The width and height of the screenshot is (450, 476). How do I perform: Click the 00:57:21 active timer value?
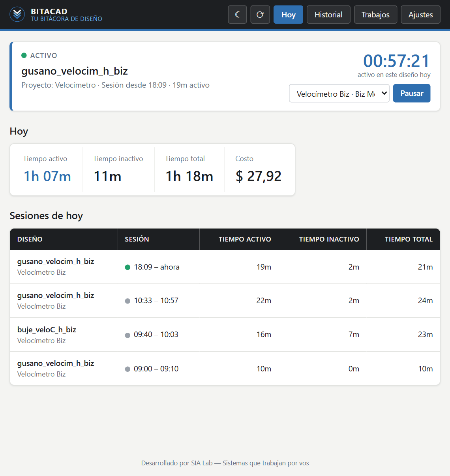[x=397, y=61]
